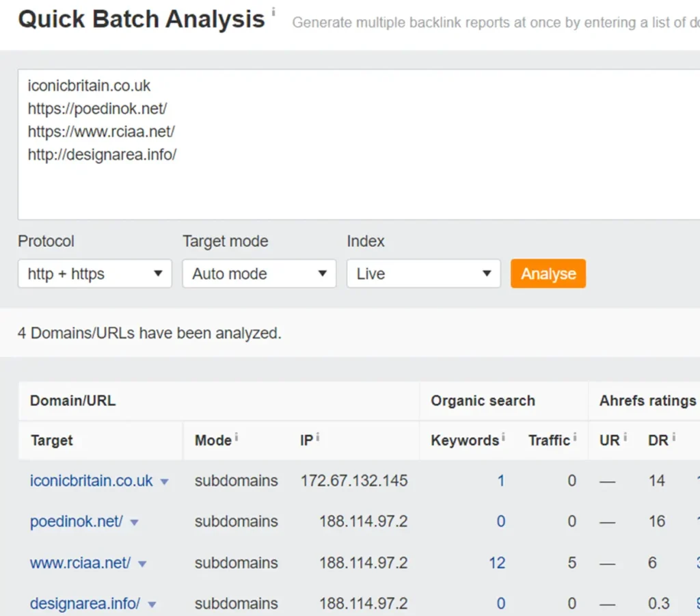Expand the arrow menu next to iconicbritain.co.uk
Viewport: 700px width, 616px height.
164,481
